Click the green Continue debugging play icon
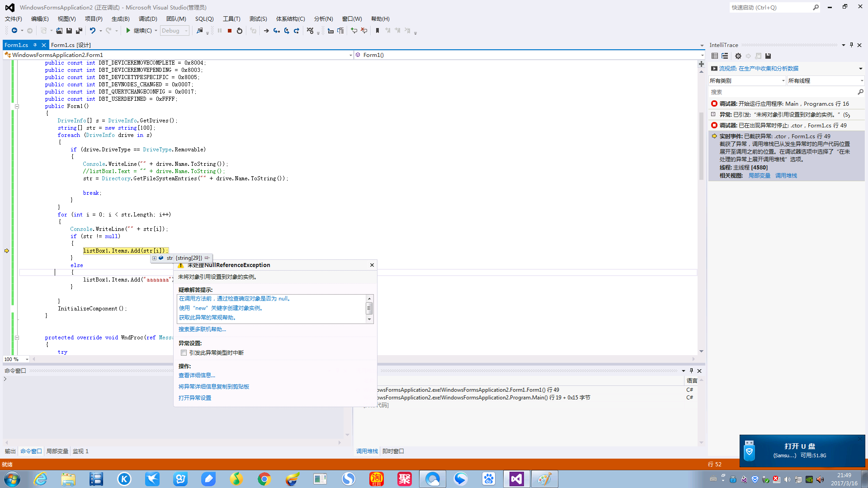Image resolution: width=868 pixels, height=488 pixels. [x=128, y=31]
